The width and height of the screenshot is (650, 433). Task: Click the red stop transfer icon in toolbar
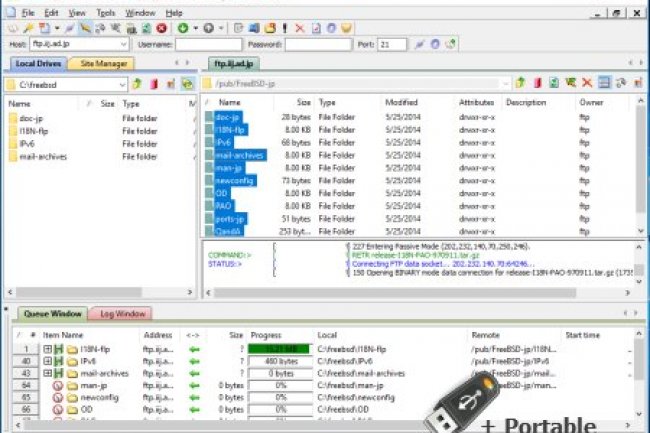click(x=161, y=28)
